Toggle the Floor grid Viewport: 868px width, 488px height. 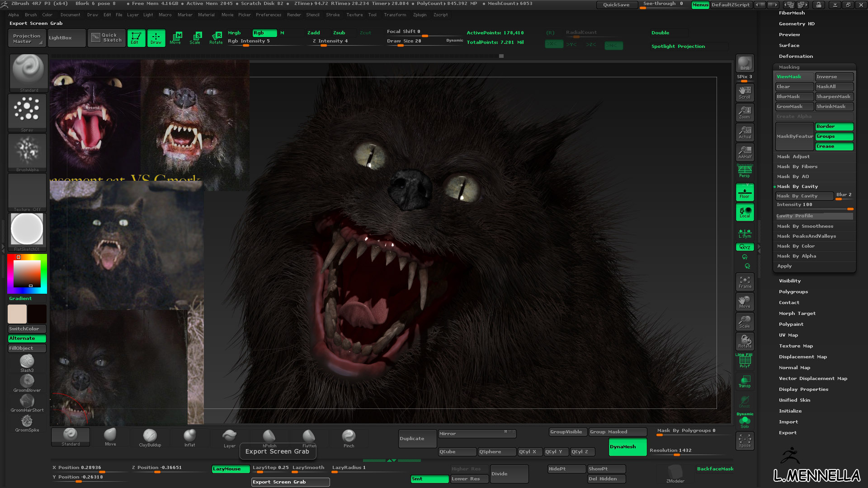click(x=745, y=192)
